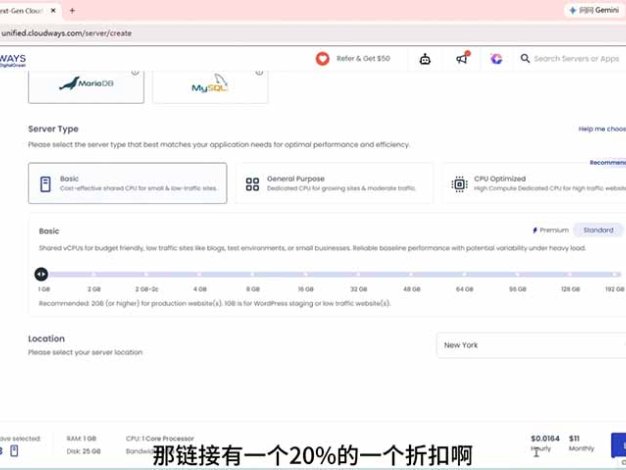Open a new browser tab with plus
Image resolution: width=626 pixels, height=470 pixels.
72,10
